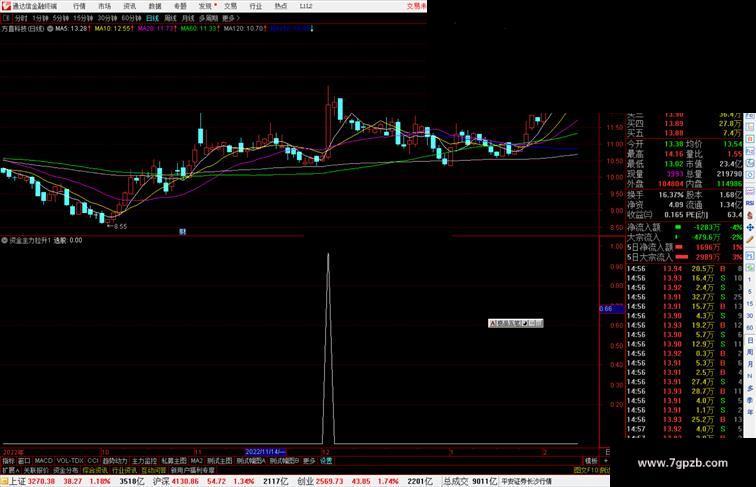Viewport: 756px width, 487px height.
Task: Open the 热点 menu
Action: 280,6
